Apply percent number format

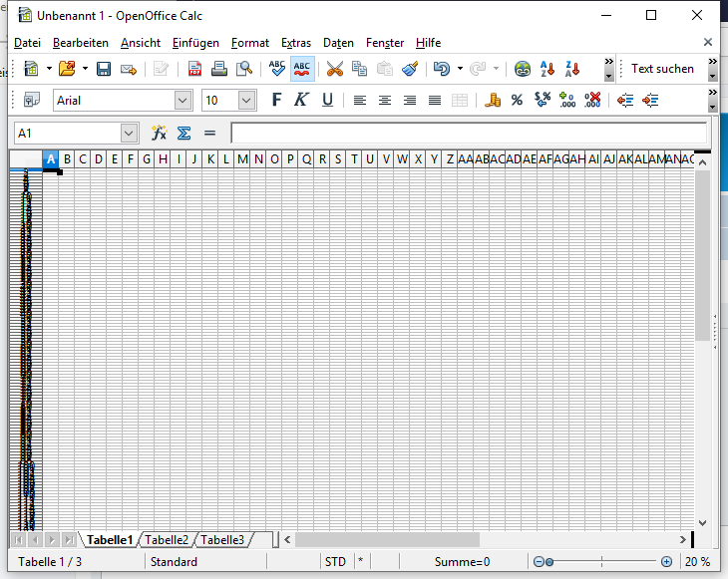pos(517,100)
